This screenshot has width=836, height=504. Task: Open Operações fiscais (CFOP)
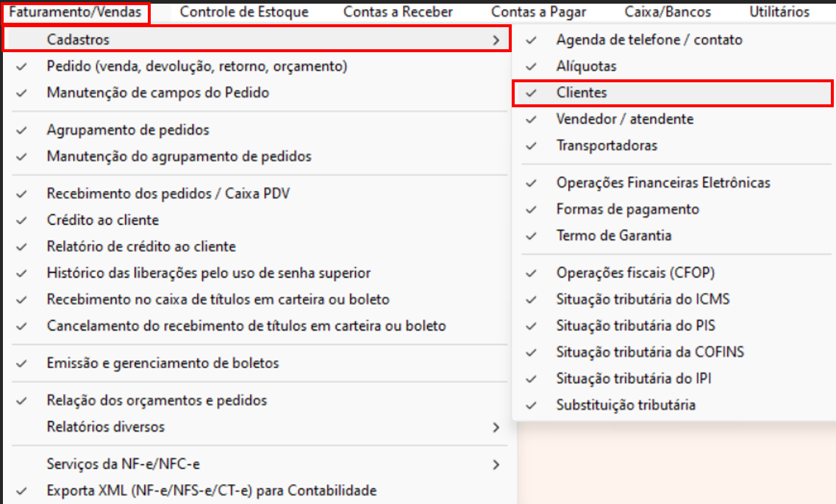coord(635,273)
